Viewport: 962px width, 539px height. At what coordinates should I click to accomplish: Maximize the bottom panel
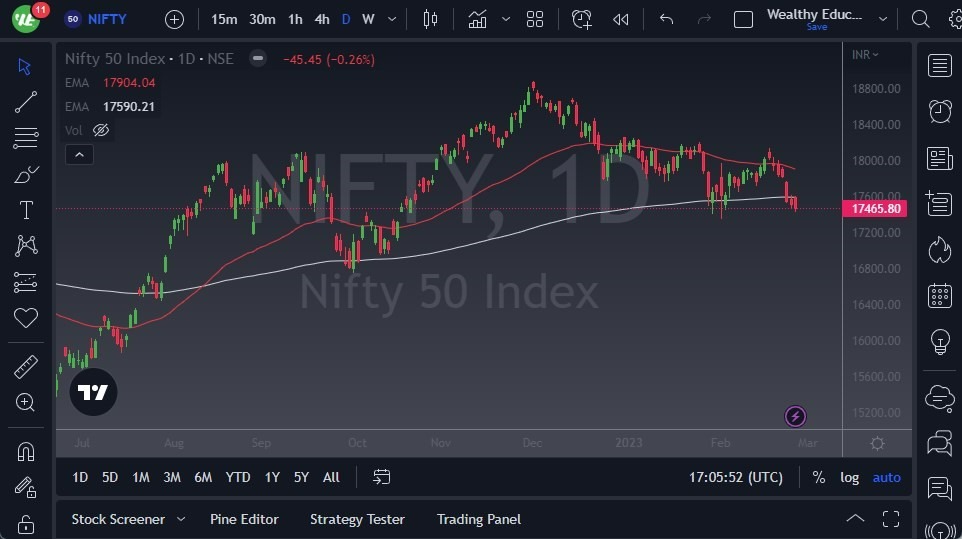pos(891,519)
